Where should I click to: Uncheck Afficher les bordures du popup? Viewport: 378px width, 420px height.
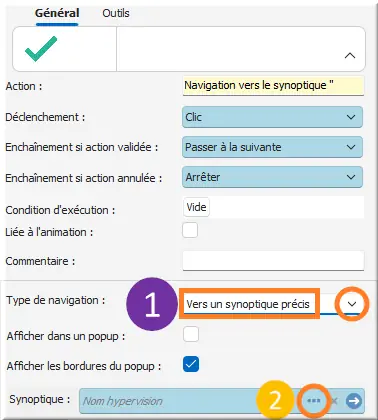click(x=191, y=364)
